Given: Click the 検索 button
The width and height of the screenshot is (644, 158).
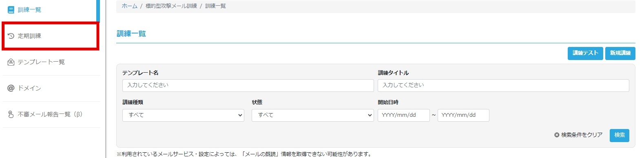Looking at the screenshot, I should (x=620, y=135).
